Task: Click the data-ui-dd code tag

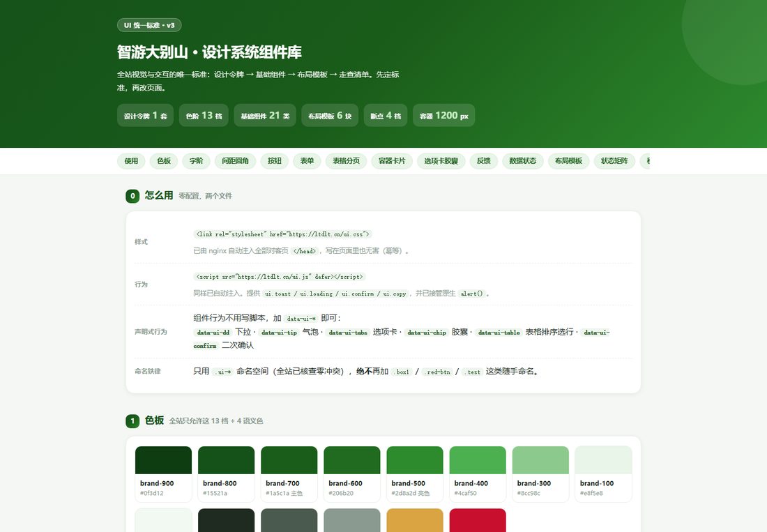Action: coord(213,333)
